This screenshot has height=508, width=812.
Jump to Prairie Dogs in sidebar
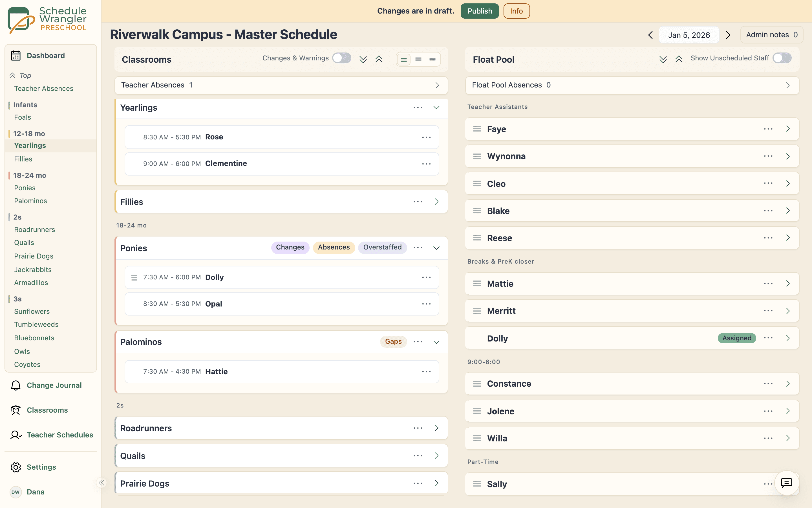click(34, 256)
